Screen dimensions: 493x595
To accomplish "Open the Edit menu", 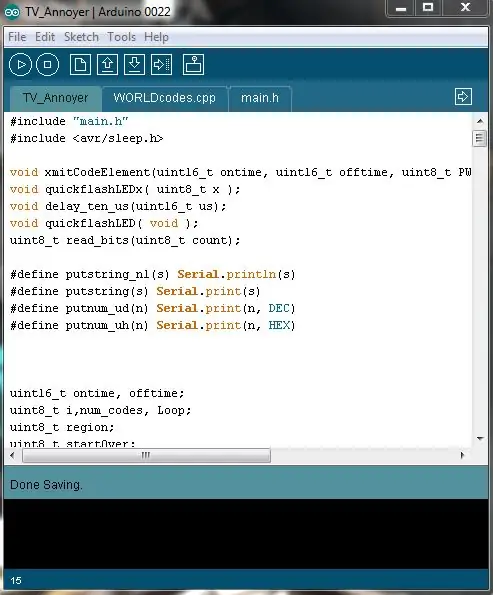I will click(x=45, y=37).
